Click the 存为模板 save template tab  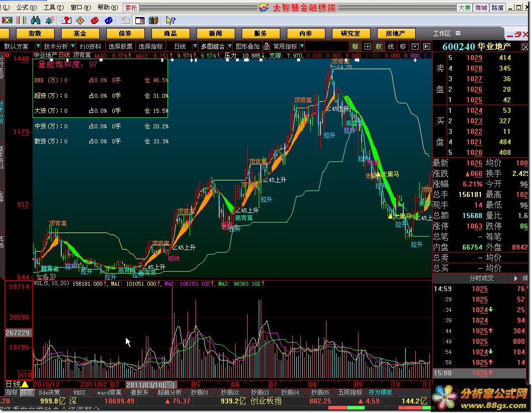380,392
